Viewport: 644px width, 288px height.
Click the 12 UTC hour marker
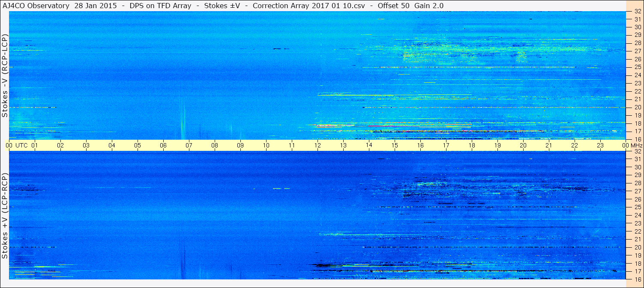tap(318, 145)
